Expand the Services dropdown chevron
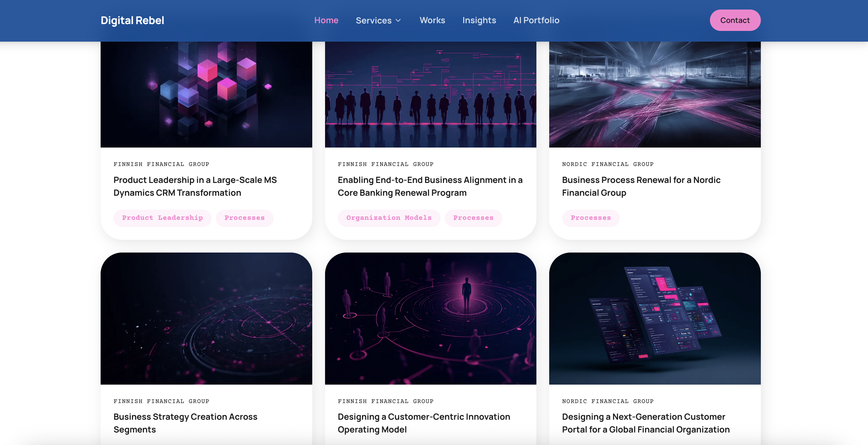Screen dimensions: 868x445 click(x=398, y=21)
